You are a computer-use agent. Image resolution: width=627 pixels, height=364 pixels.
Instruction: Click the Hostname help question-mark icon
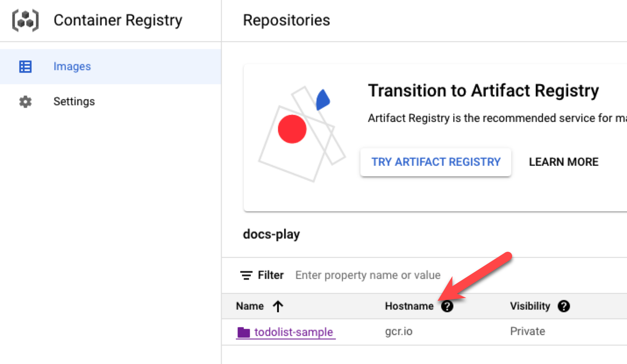pos(447,306)
